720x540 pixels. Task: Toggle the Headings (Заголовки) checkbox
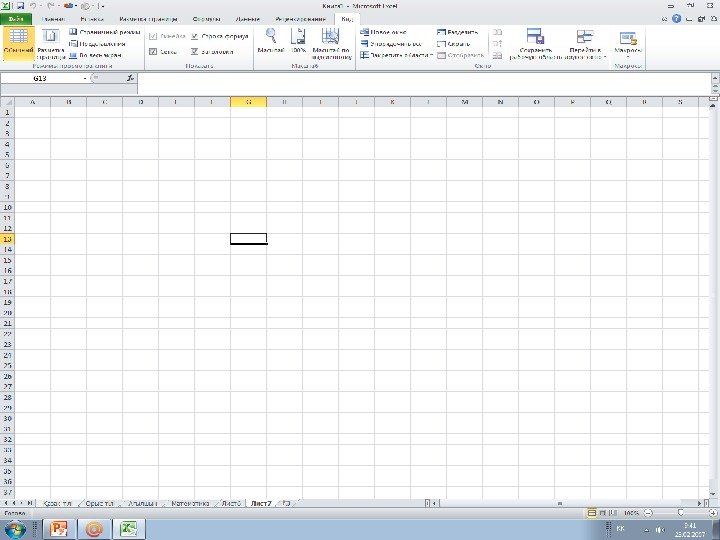click(195, 52)
